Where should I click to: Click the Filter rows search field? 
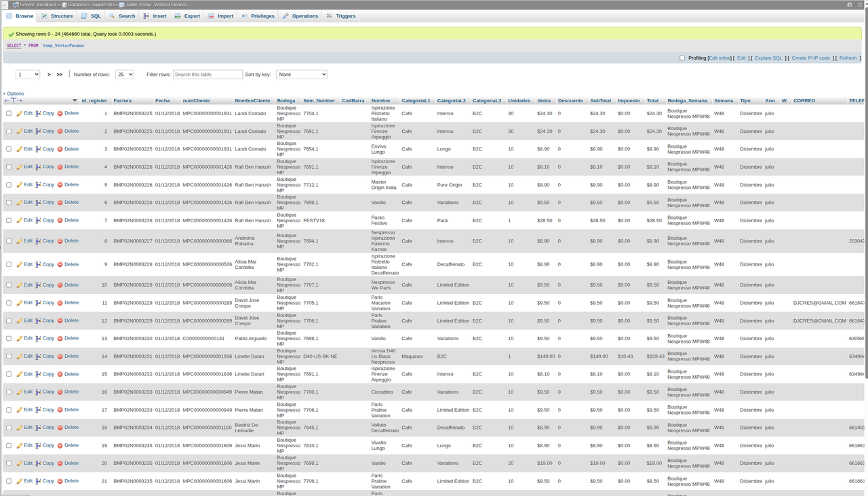pyautogui.click(x=207, y=74)
